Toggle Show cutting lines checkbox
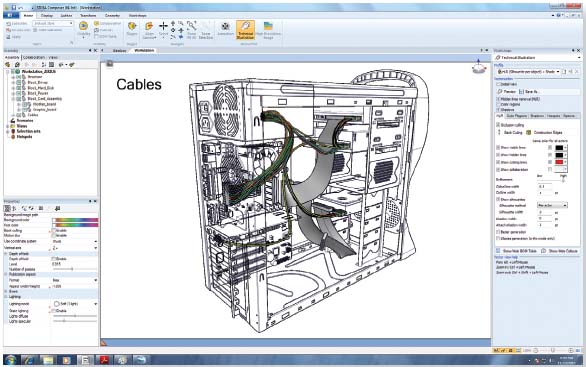586x367 pixels. (498, 162)
